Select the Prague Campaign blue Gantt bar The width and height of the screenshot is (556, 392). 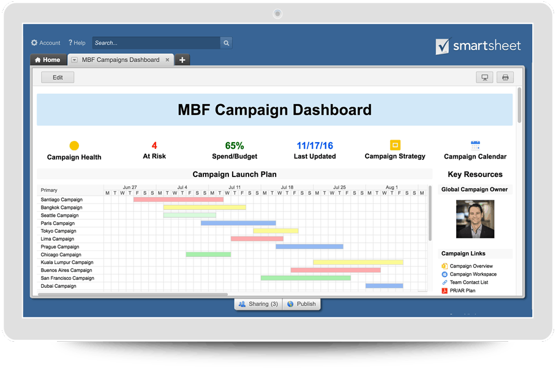310,247
